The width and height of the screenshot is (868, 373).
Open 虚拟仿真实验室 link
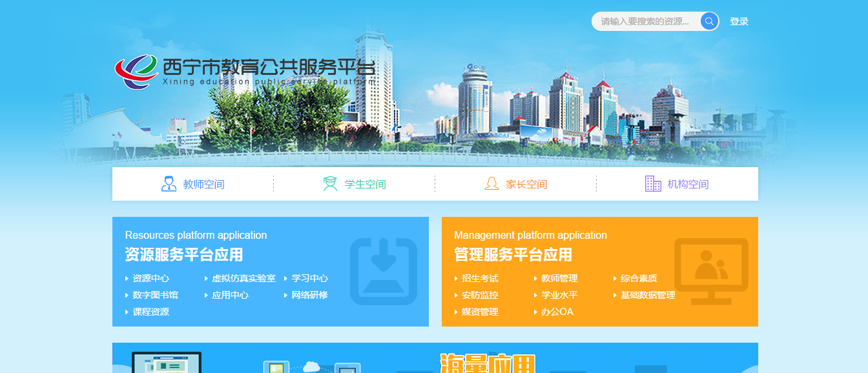point(243,278)
